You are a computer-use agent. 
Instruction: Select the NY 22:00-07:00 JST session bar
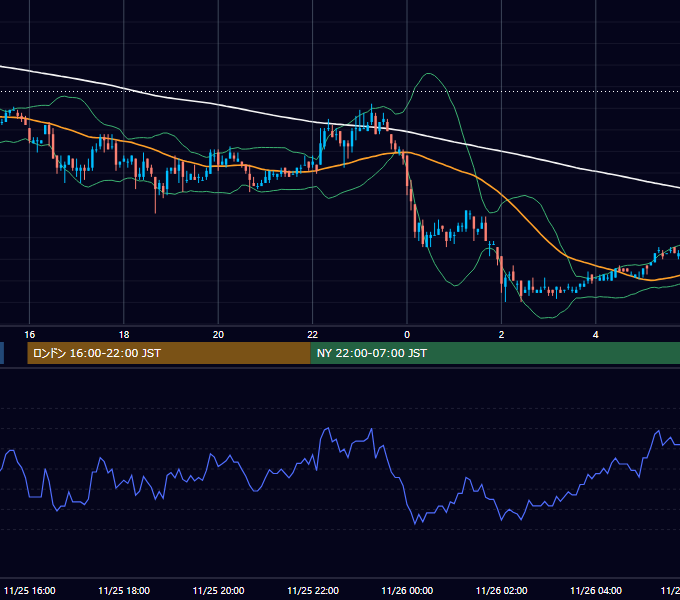click(495, 353)
